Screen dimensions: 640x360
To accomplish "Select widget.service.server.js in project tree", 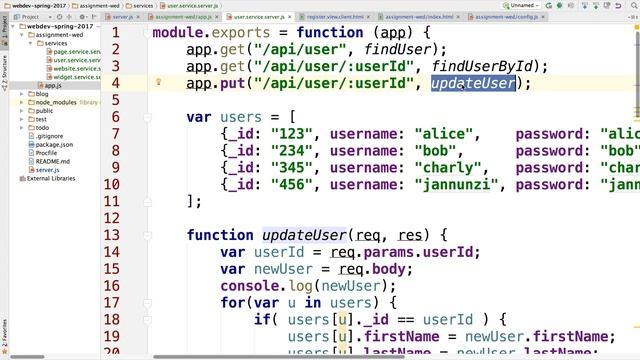I will point(73,77).
